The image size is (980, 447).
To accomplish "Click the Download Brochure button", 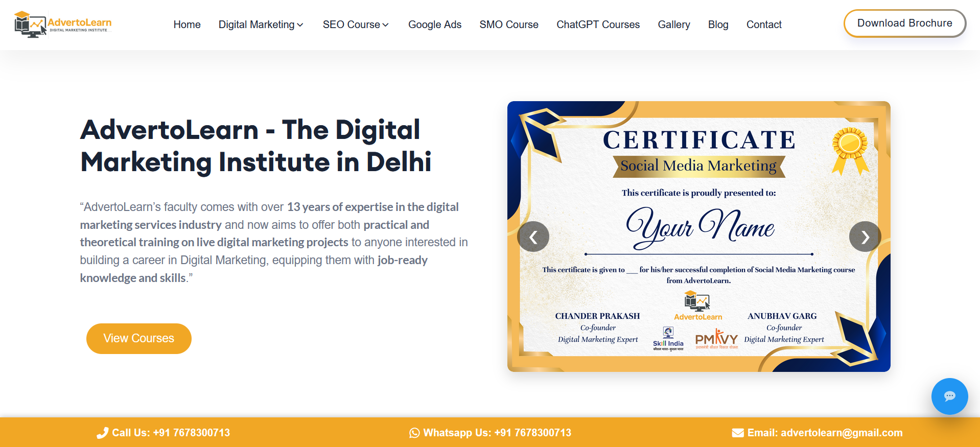I will click(904, 23).
